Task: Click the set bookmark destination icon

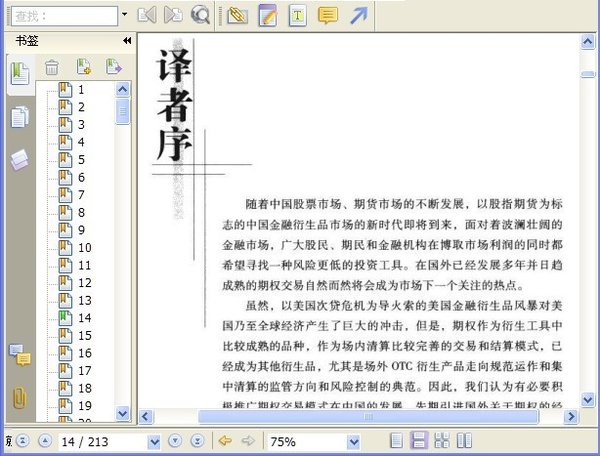Action: pyautogui.click(x=114, y=67)
